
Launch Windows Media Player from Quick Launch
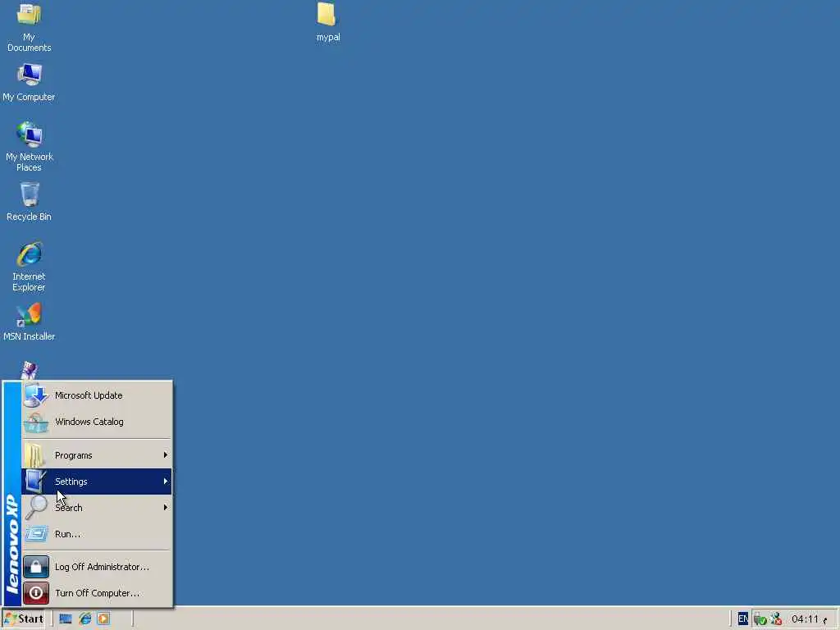coord(103,619)
